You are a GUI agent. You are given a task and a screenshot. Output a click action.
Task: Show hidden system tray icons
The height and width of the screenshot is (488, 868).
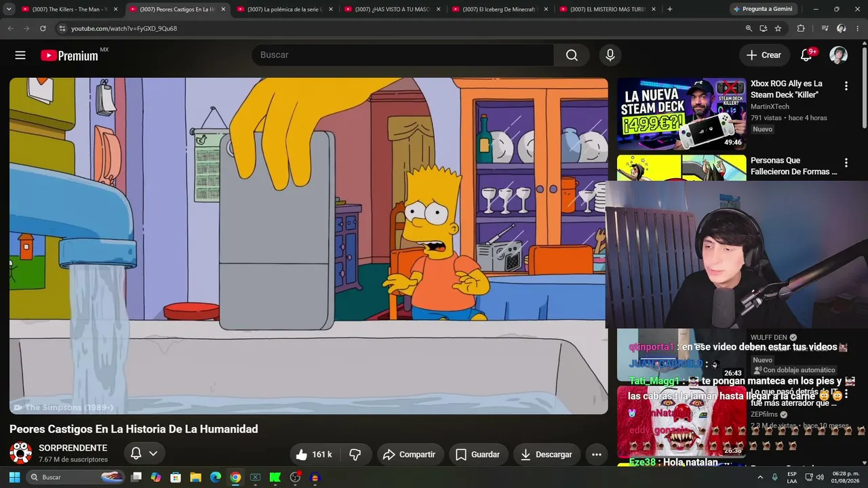coord(760,477)
